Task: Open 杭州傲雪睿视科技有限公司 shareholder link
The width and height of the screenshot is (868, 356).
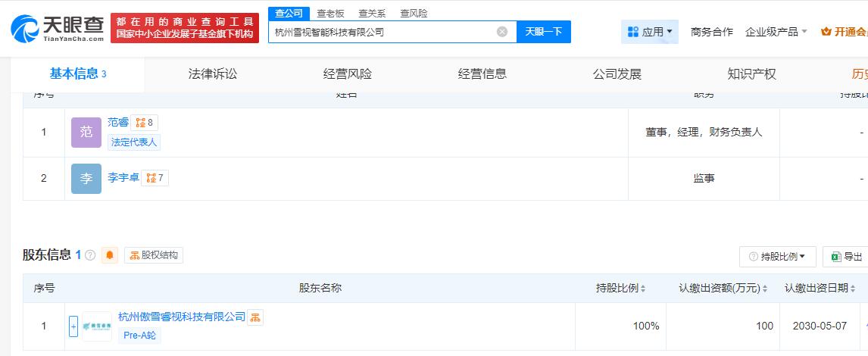Action: pos(182,317)
